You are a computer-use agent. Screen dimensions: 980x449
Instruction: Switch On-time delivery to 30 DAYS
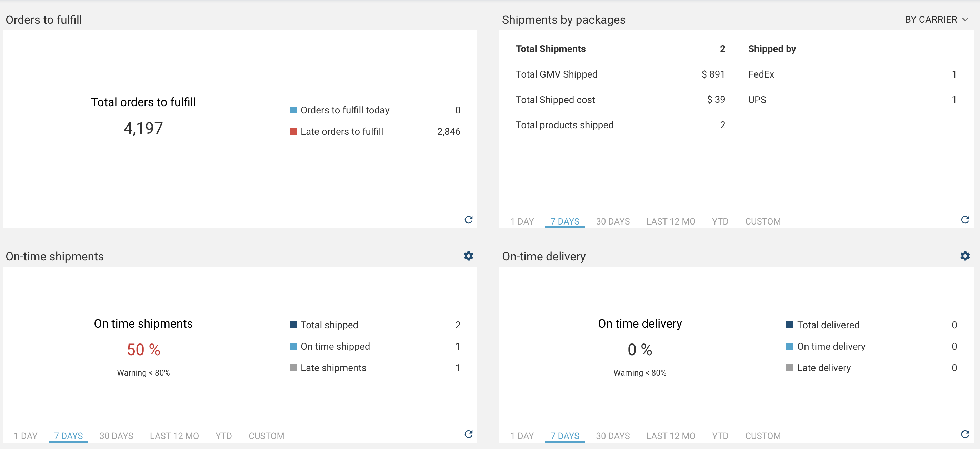point(612,436)
